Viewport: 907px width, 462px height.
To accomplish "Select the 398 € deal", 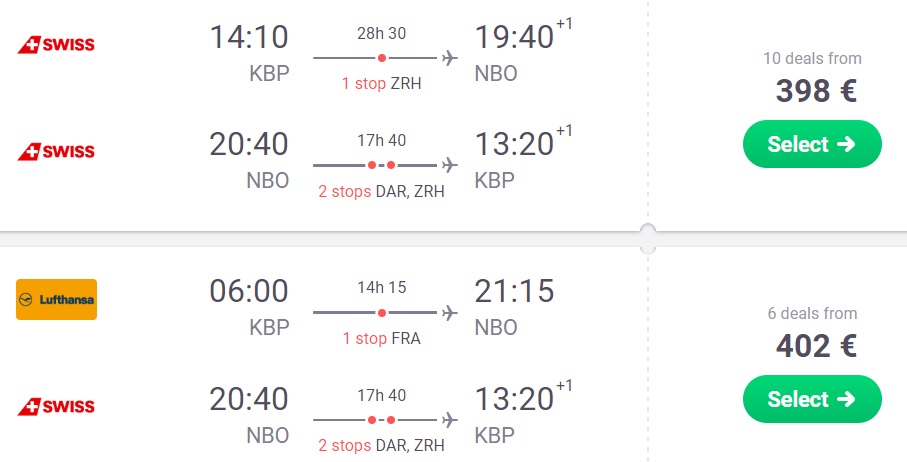I will point(812,144).
